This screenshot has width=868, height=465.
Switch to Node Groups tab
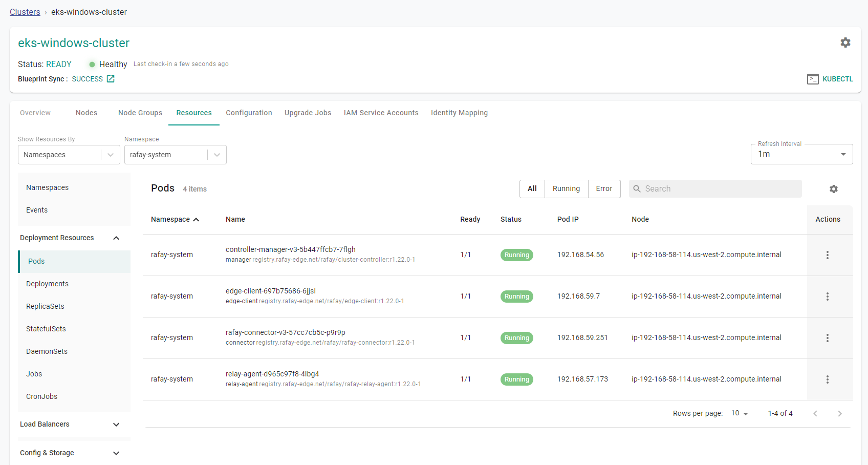(140, 113)
